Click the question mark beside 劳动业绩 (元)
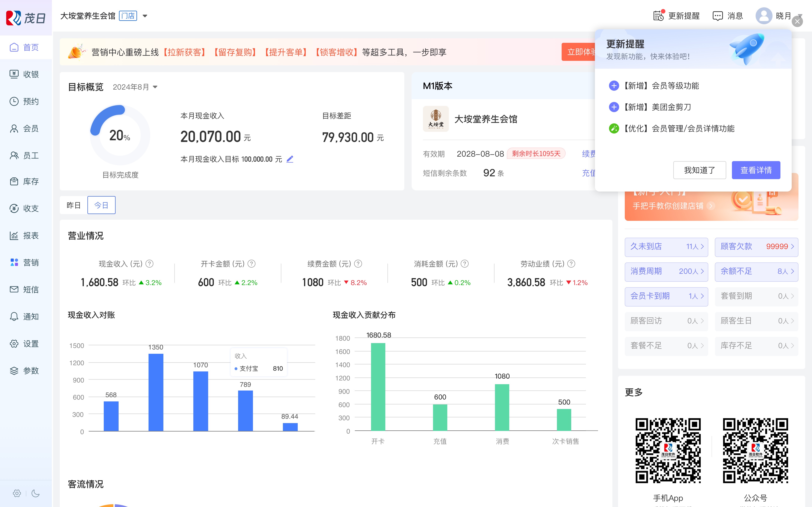 point(571,264)
